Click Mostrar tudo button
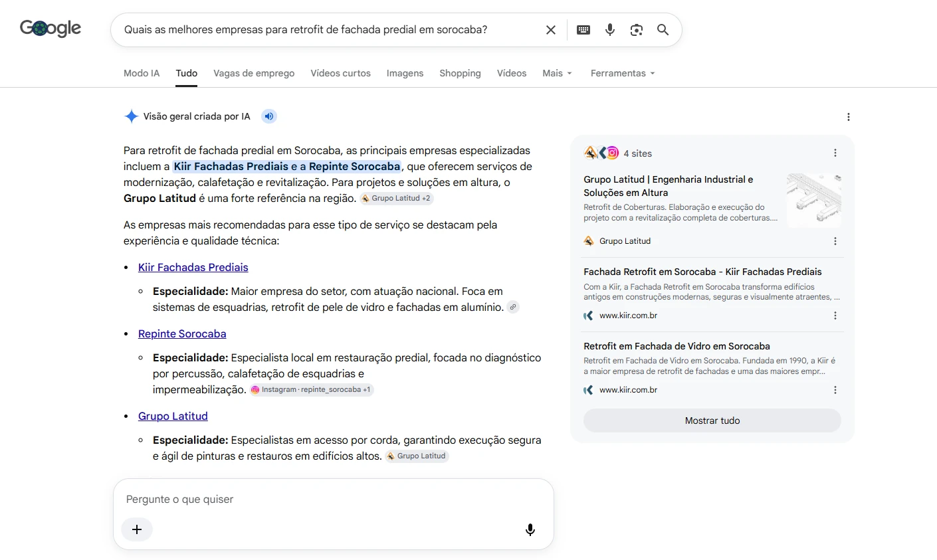The width and height of the screenshot is (937, 560). [712, 420]
